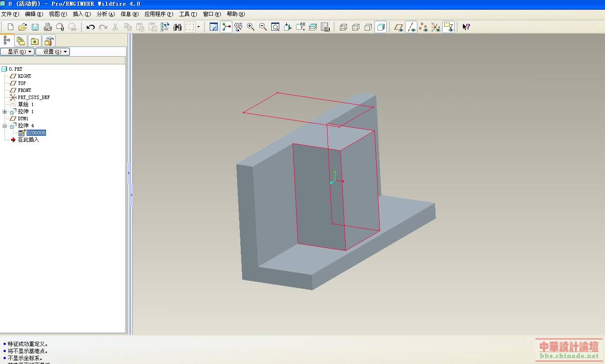605x364 pixels.
Task: Regenerate the model
Action: [165, 27]
